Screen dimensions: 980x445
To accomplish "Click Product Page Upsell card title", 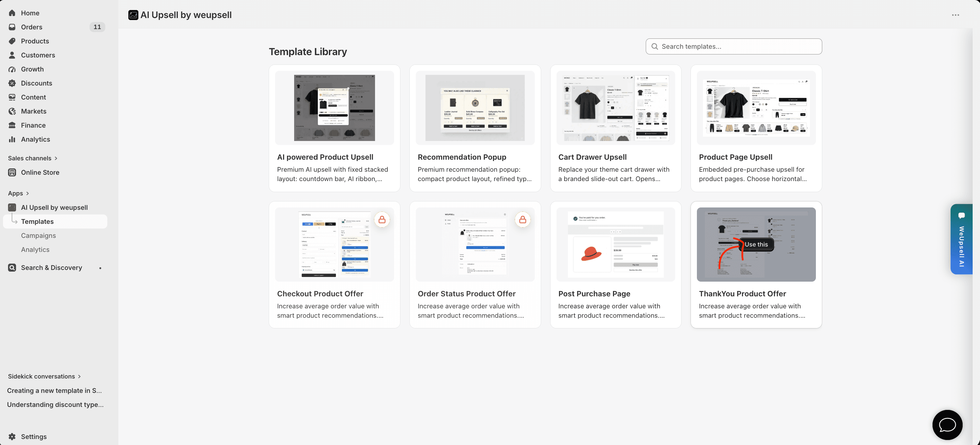I will (x=735, y=157).
